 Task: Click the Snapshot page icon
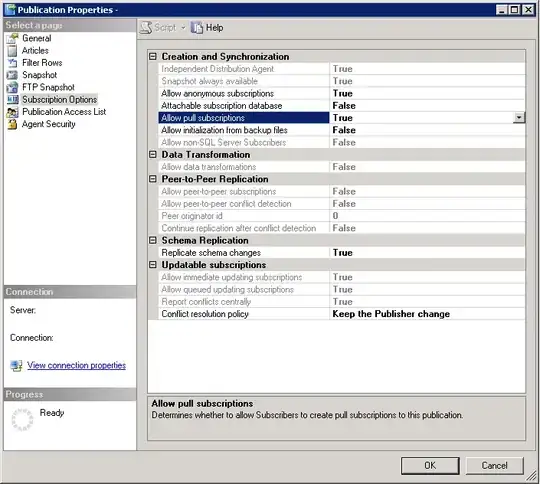pos(12,75)
